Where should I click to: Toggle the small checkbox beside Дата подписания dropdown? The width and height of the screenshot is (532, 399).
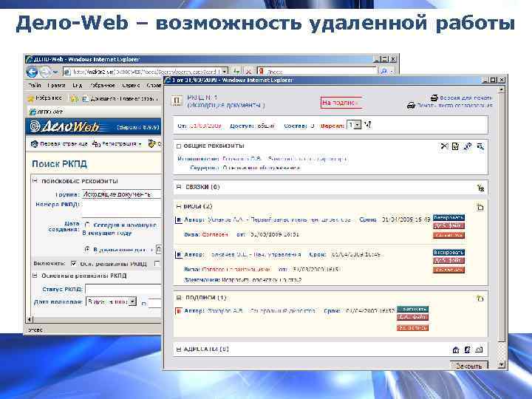(x=144, y=304)
